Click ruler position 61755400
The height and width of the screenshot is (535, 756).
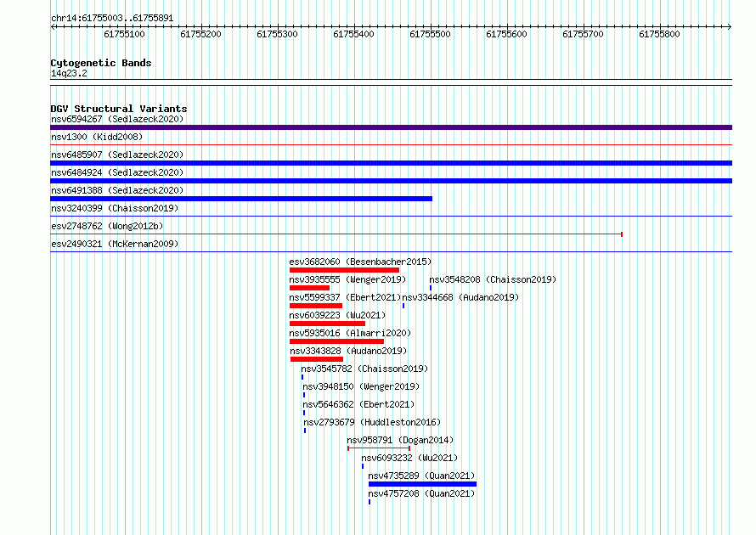click(353, 34)
